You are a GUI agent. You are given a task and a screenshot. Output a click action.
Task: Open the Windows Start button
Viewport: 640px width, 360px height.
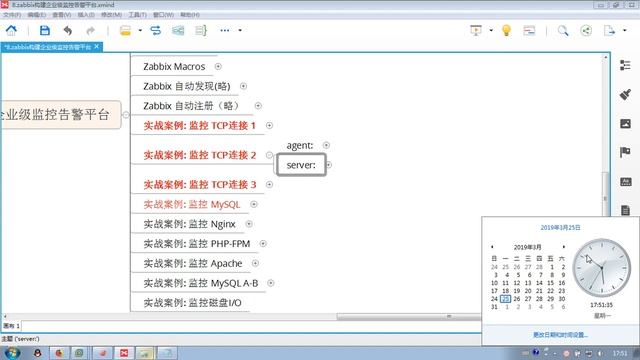click(x=12, y=353)
